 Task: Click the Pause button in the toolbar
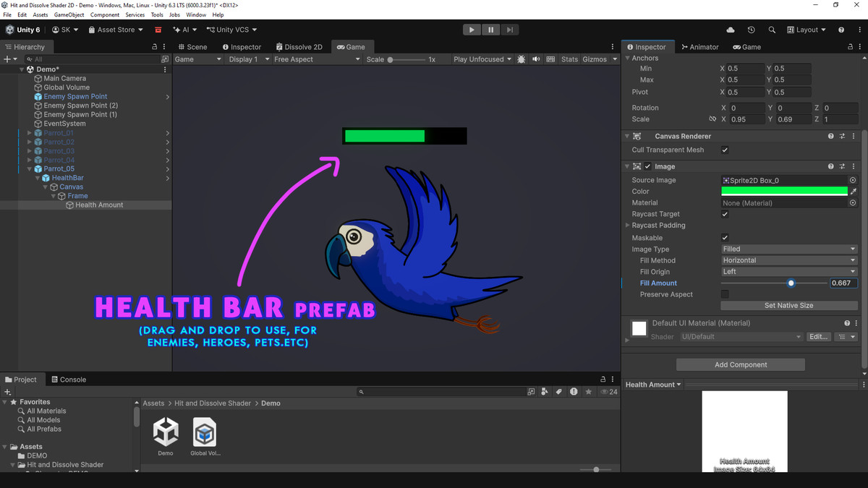pyautogui.click(x=491, y=30)
